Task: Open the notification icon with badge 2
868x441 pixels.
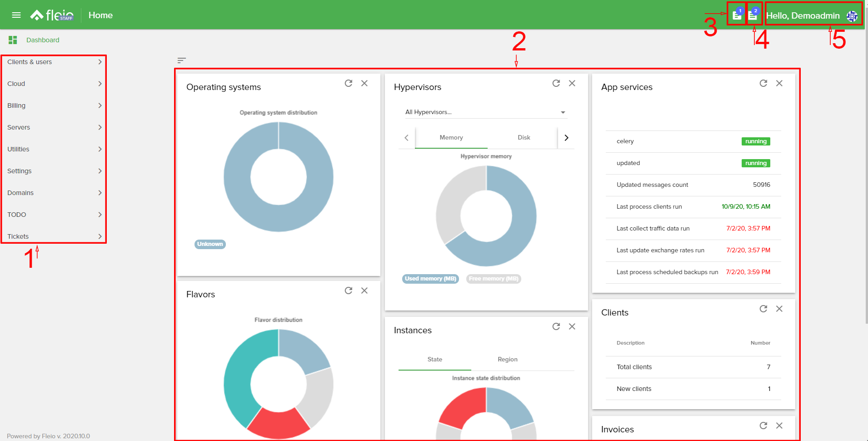Action: (754, 15)
